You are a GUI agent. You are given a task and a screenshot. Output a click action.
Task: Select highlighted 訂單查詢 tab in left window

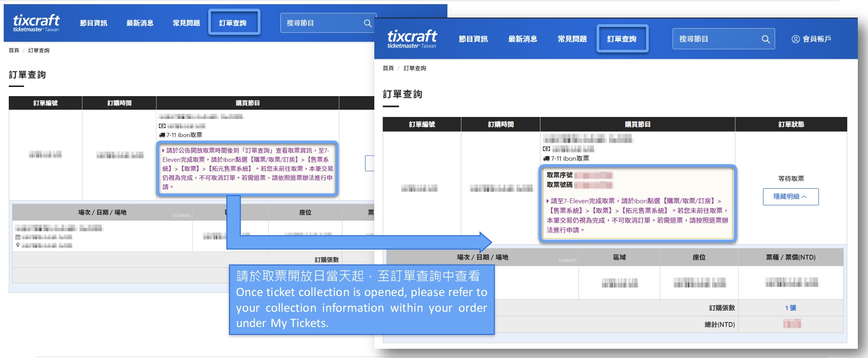tap(233, 23)
